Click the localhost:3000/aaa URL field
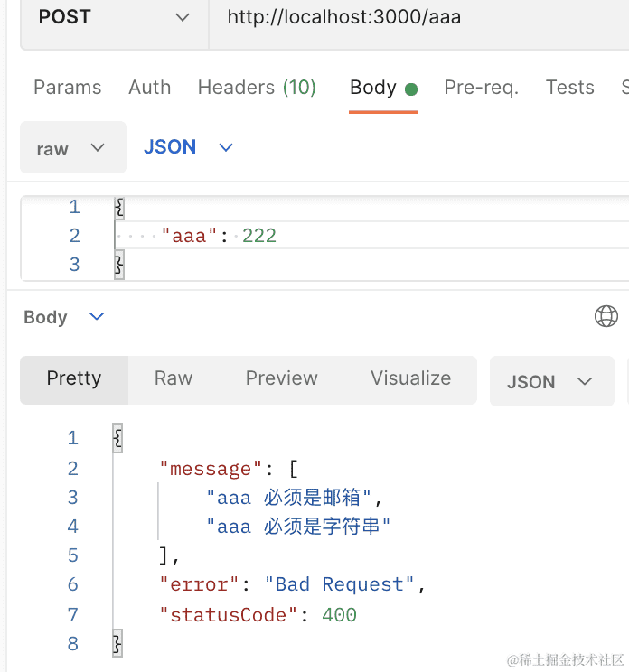Viewport: 629px width, 672px height. click(x=343, y=17)
